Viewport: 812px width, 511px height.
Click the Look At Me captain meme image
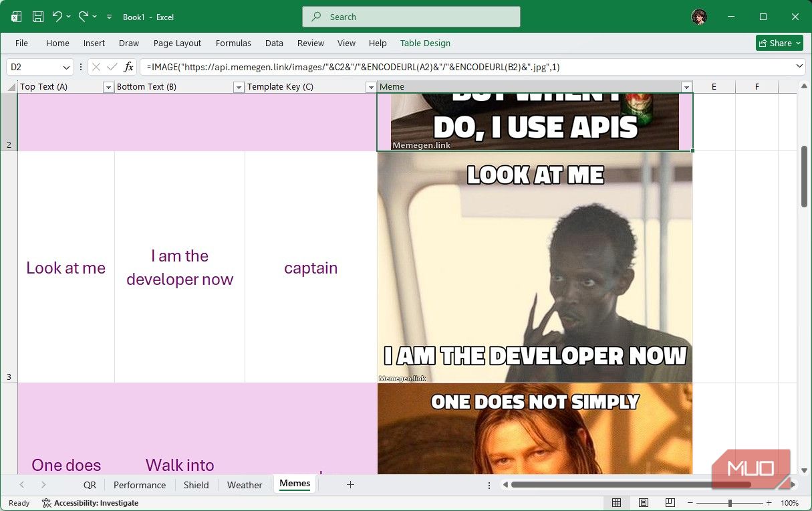(535, 267)
